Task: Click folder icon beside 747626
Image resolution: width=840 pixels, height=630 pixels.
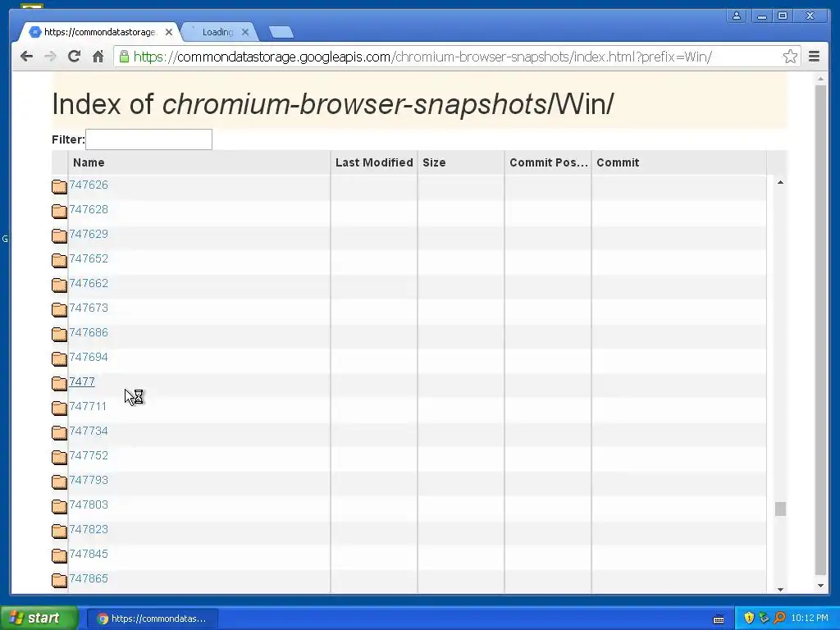Action: (x=59, y=186)
